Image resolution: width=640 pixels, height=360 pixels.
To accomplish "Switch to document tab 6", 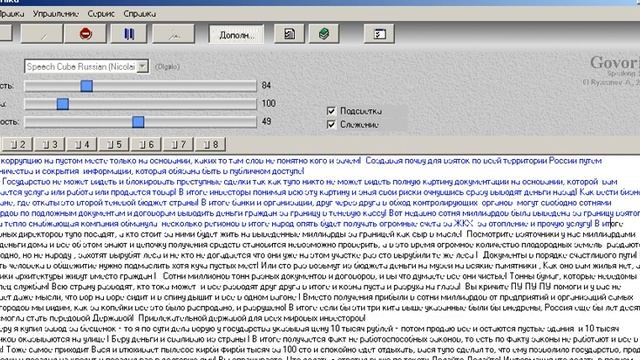I will 146,144.
